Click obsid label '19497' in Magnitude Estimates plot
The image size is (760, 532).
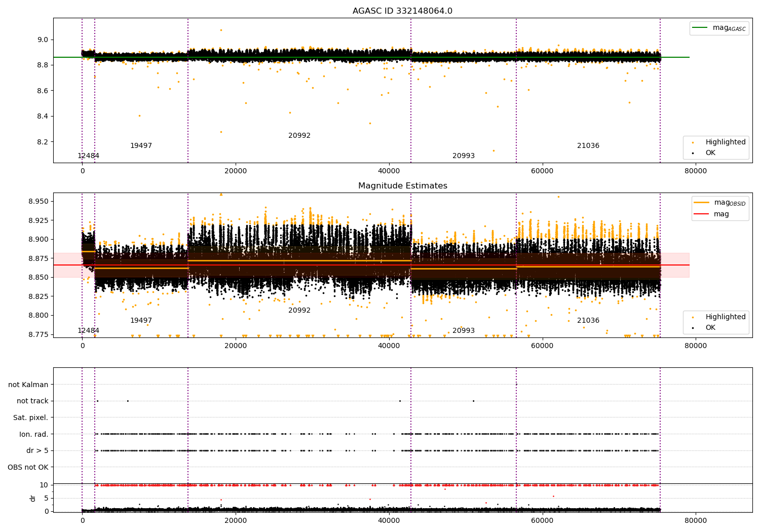141,321
